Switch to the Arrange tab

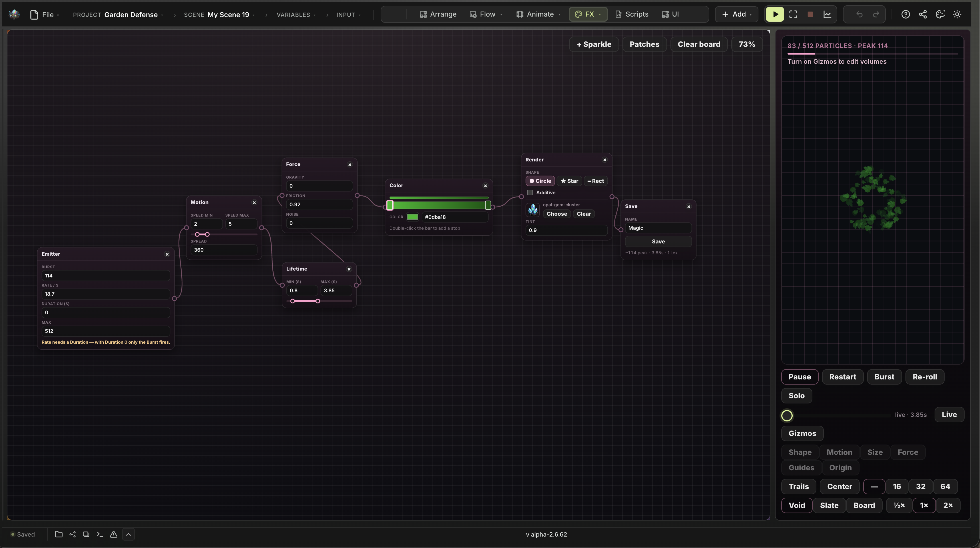[438, 15]
